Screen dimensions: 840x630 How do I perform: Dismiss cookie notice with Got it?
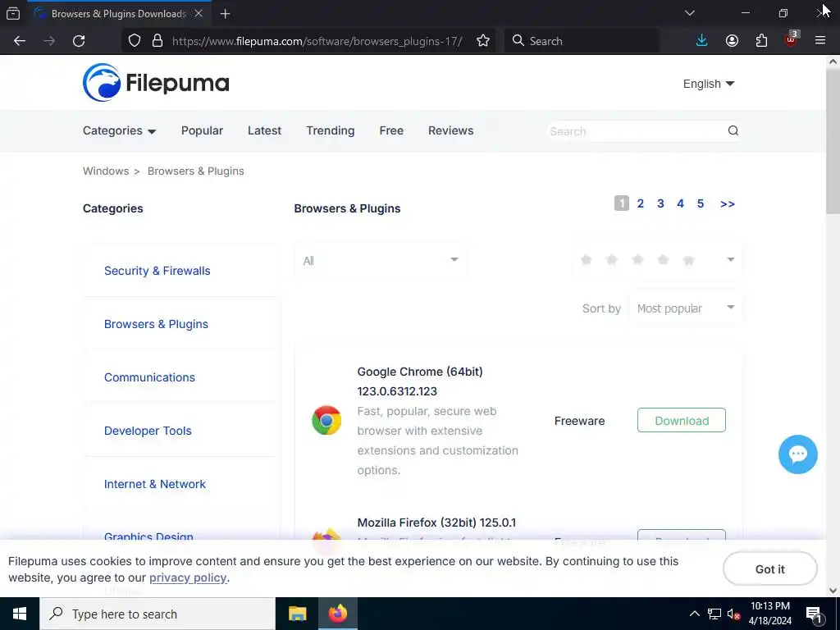tap(769, 569)
